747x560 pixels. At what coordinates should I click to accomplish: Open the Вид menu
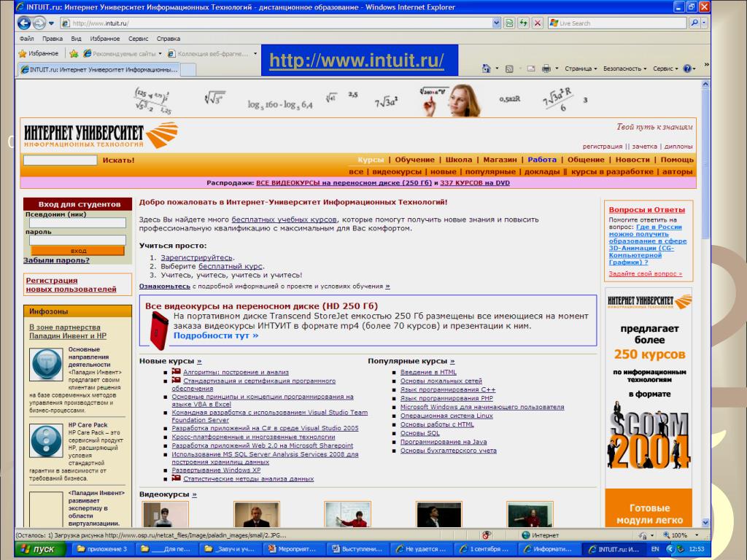(x=76, y=39)
